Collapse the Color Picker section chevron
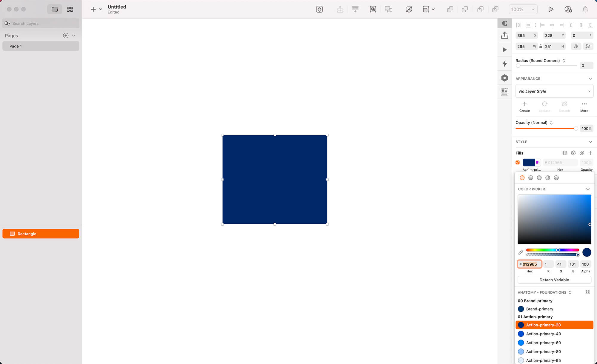The width and height of the screenshot is (597, 364). coord(588,189)
